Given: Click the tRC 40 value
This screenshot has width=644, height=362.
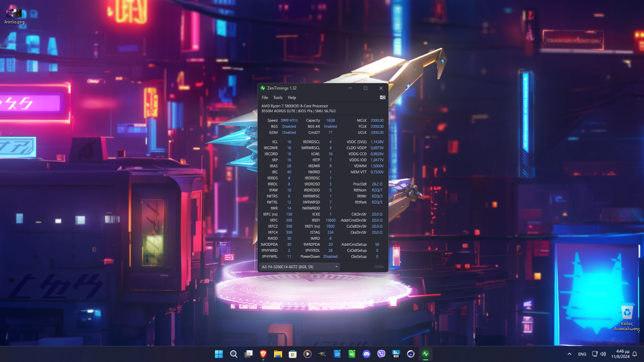Looking at the screenshot, I should 289,172.
